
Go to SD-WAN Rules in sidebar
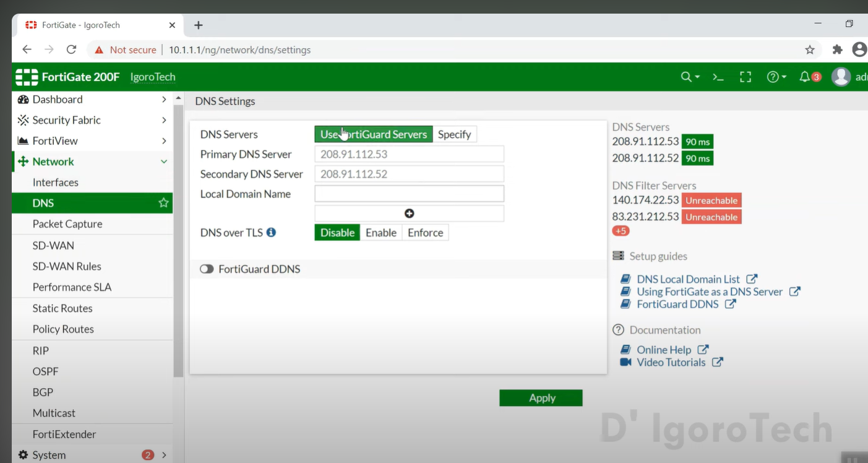tap(67, 266)
